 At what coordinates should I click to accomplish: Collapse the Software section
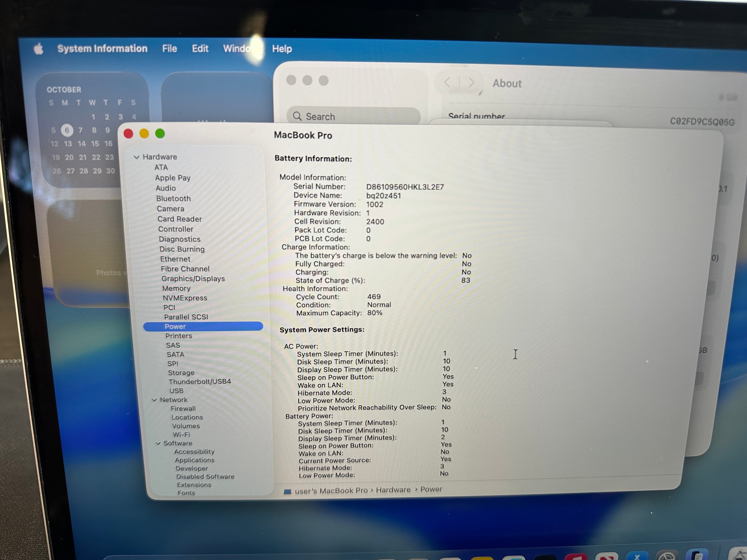(158, 444)
